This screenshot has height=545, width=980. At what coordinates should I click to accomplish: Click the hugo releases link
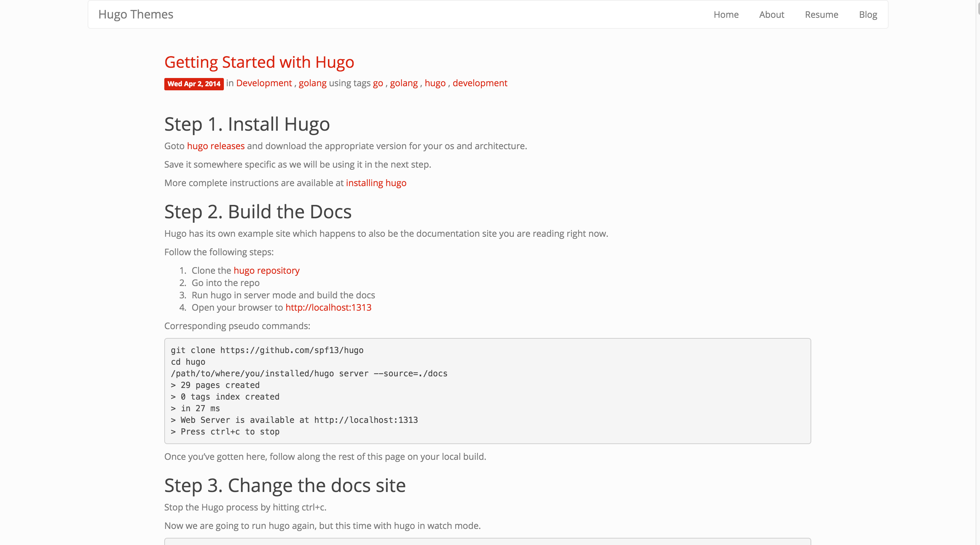(215, 146)
